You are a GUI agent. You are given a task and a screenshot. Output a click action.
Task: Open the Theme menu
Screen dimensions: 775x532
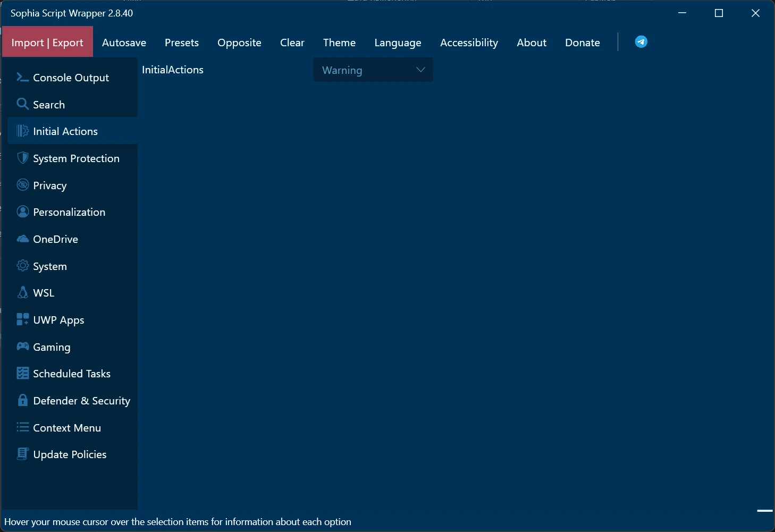339,43
